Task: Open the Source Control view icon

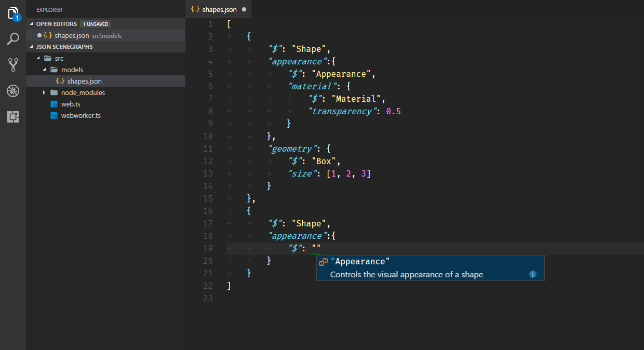Action: coord(13,65)
